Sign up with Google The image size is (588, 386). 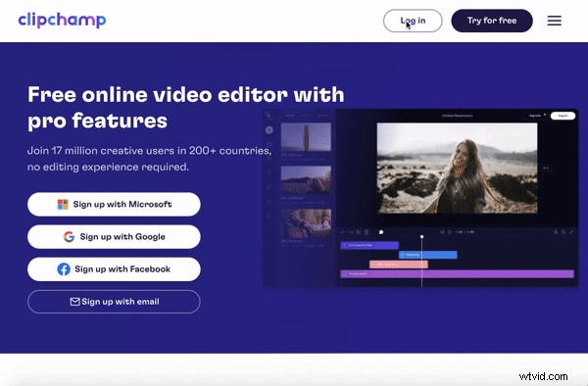[x=114, y=237]
